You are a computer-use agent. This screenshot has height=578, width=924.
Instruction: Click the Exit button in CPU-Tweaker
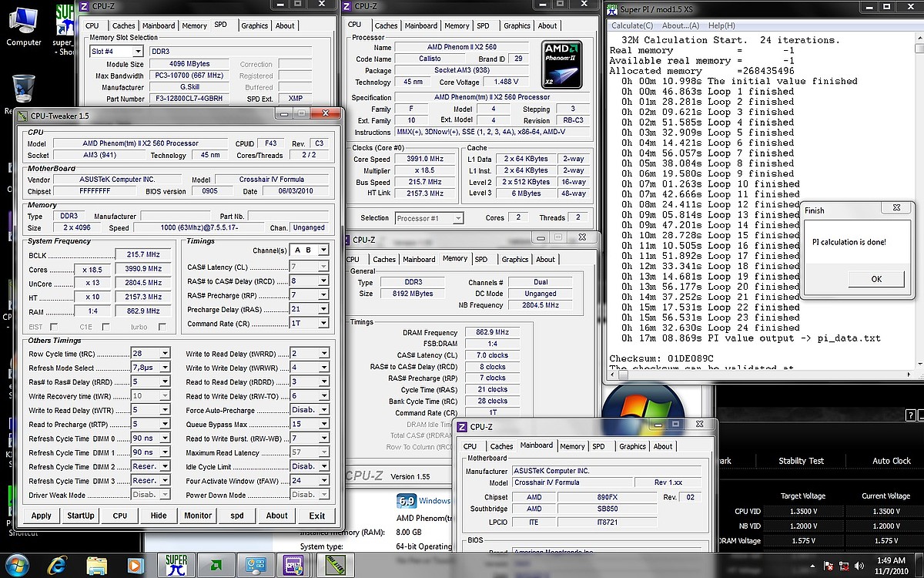click(x=316, y=516)
